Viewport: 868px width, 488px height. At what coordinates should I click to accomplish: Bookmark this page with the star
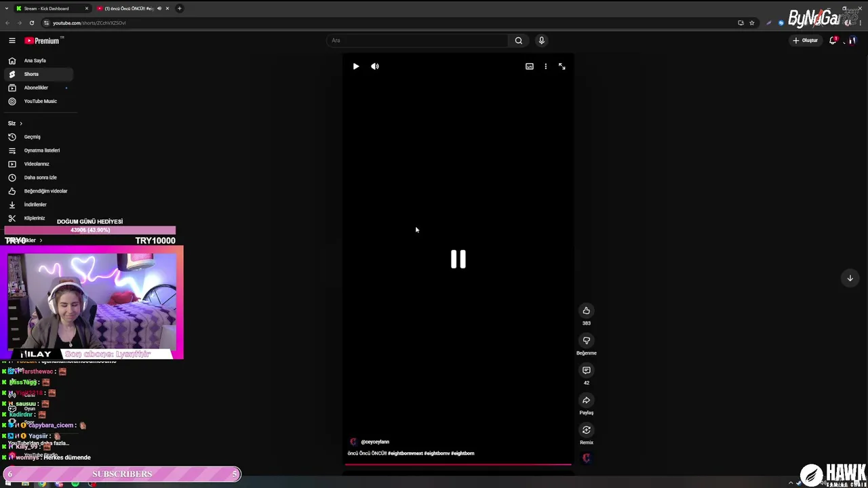point(752,23)
